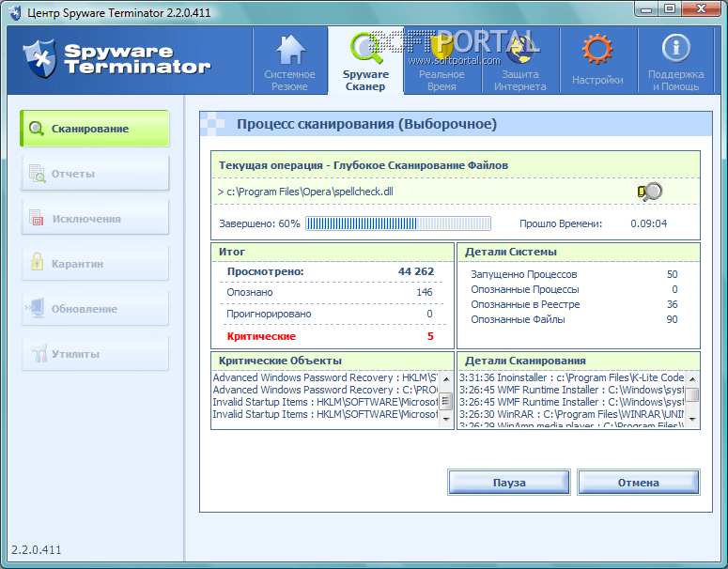The height and width of the screenshot is (569, 728).
Task: Open the Реальное Время tab
Action: [x=441, y=60]
